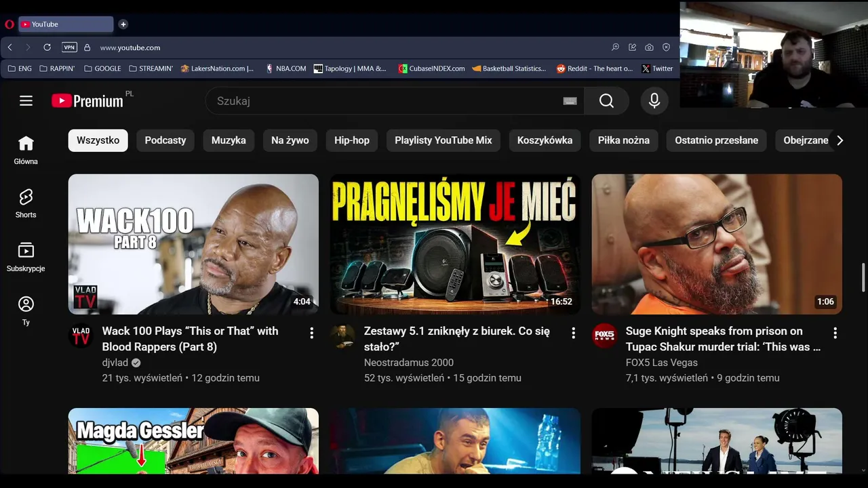Viewport: 868px width, 488px height.
Task: Open the Suge Knight speaks video title
Action: pyautogui.click(x=723, y=339)
